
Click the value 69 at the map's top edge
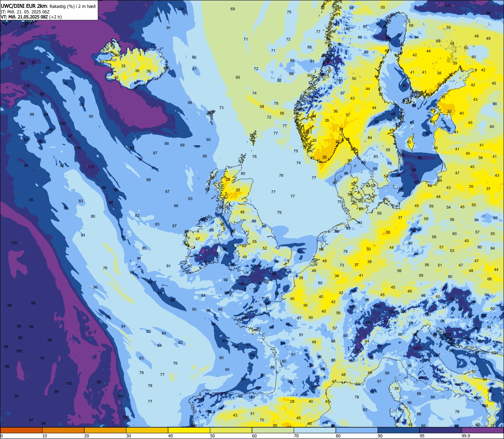[233, 9]
